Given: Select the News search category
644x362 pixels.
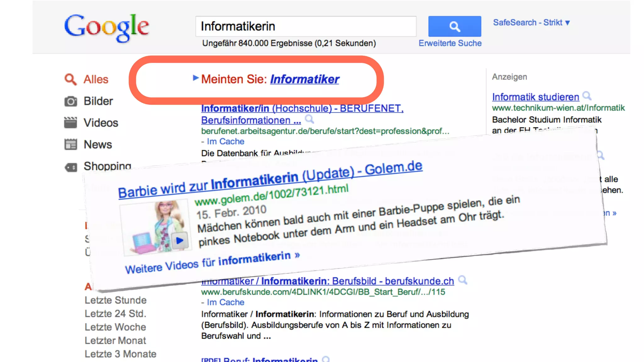Looking at the screenshot, I should point(97,145).
